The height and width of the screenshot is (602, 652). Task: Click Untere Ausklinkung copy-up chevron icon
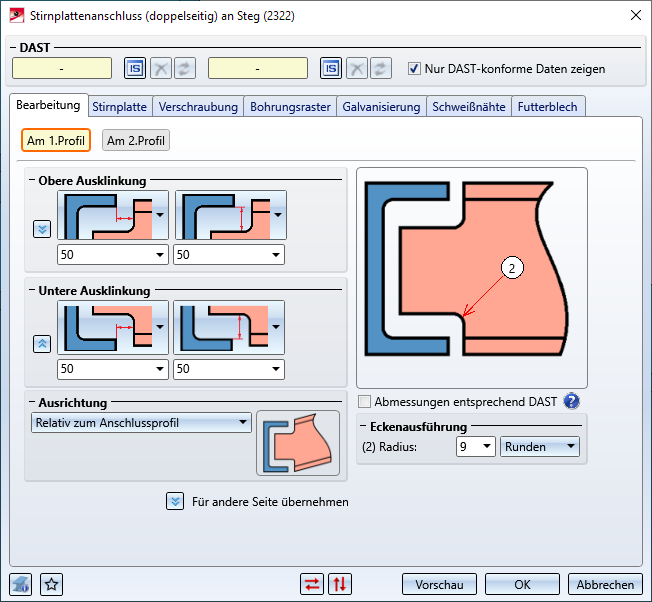click(42, 344)
